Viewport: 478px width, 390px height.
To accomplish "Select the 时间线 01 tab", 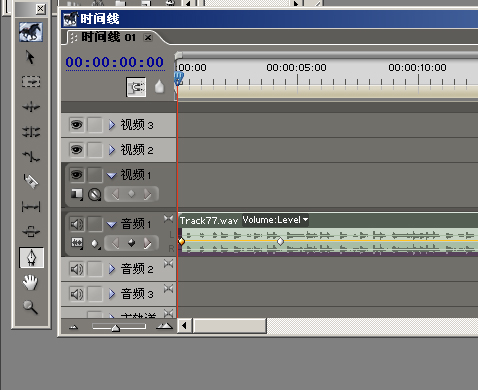I will pyautogui.click(x=109, y=37).
